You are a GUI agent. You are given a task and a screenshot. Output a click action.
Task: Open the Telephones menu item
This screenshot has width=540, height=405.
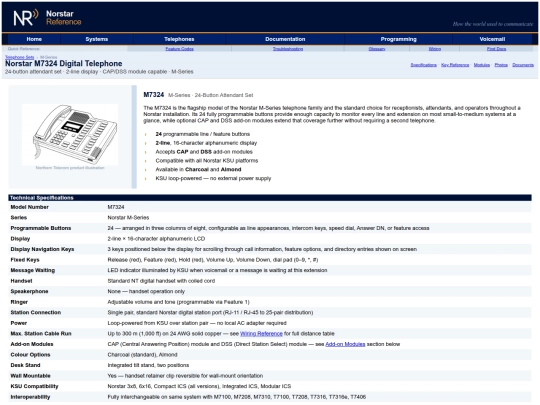pyautogui.click(x=179, y=39)
